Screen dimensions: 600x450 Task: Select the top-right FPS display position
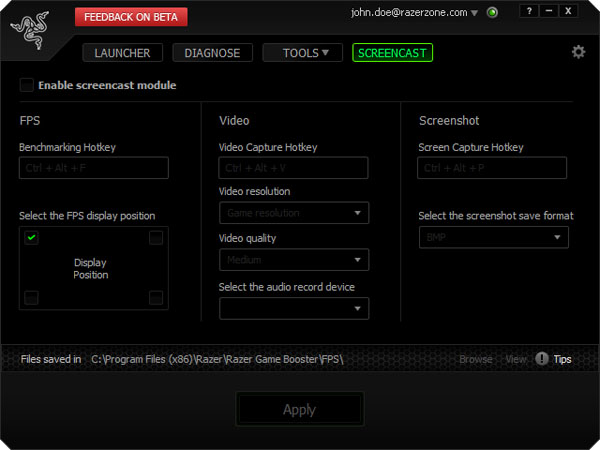156,238
